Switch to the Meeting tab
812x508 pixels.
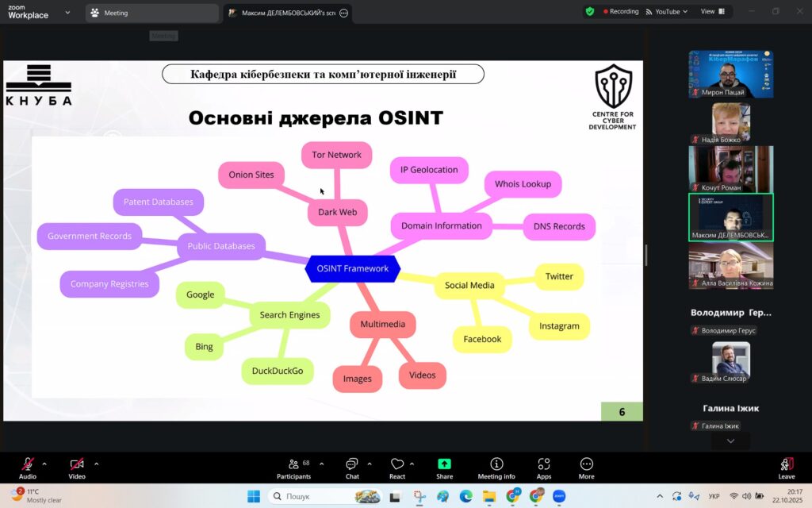click(151, 13)
